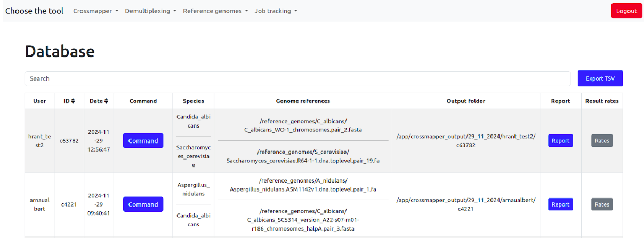Click the Command column header

point(143,101)
